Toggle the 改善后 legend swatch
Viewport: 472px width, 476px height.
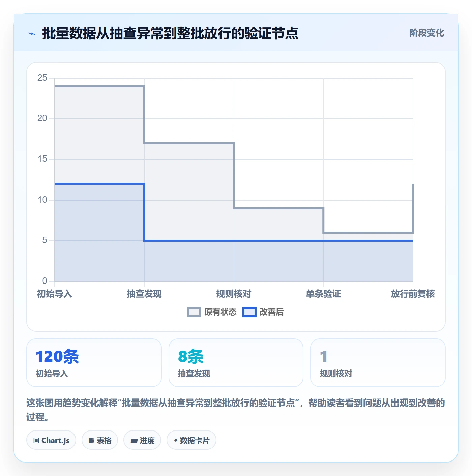[x=249, y=312]
